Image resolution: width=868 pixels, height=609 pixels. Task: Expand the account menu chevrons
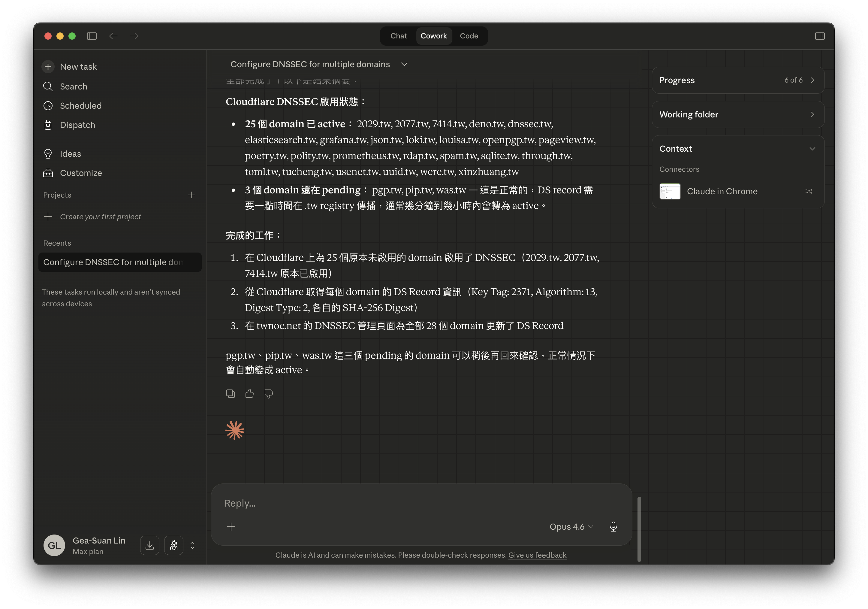click(x=192, y=545)
